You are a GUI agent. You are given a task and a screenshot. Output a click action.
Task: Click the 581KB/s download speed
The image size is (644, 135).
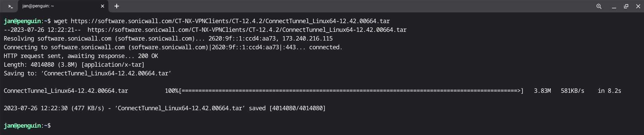(x=572, y=91)
